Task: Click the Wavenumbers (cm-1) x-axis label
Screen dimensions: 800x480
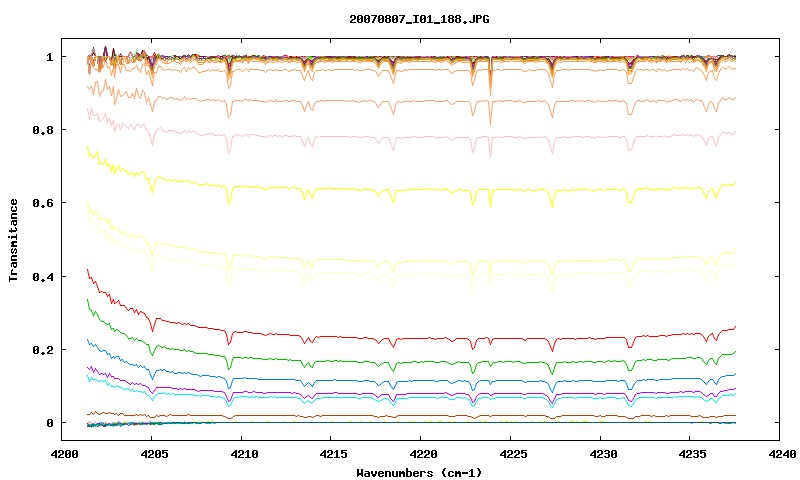Action: 419,473
